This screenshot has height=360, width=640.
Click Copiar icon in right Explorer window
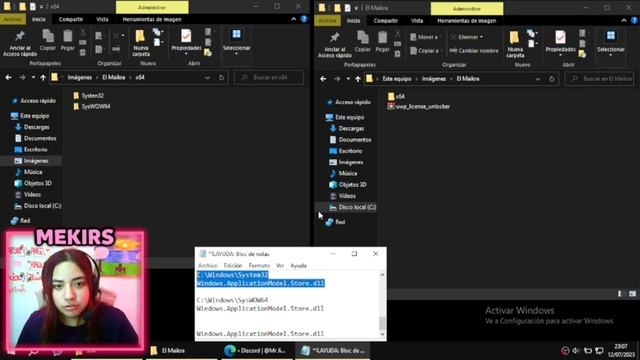(x=362, y=42)
